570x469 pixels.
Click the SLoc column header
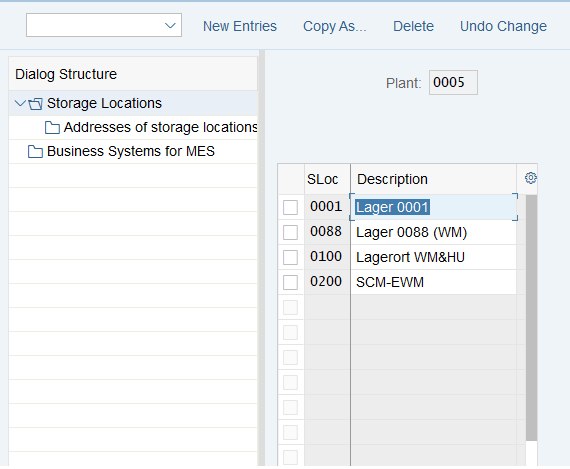click(x=327, y=179)
